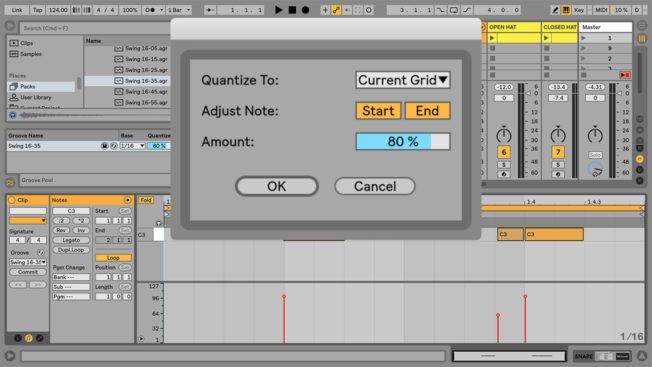Screen dimensions: 652x367
Task: Toggle MIDI editor preview headphone icon
Action: click(x=159, y=223)
